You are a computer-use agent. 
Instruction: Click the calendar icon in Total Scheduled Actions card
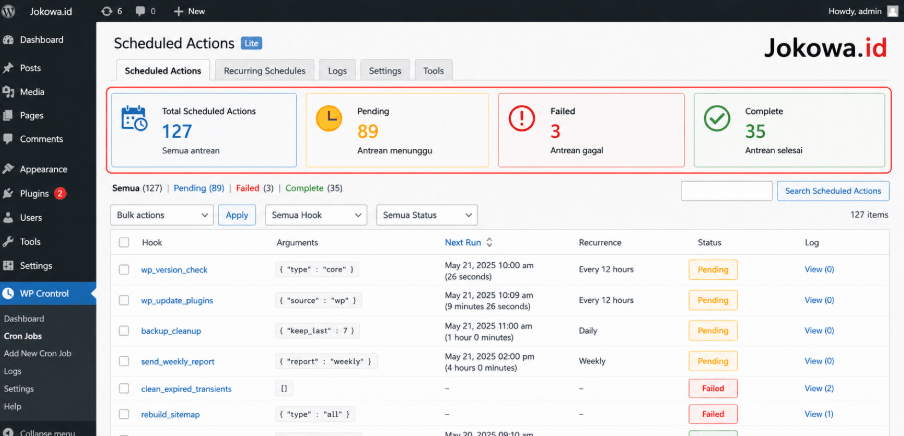pos(135,118)
